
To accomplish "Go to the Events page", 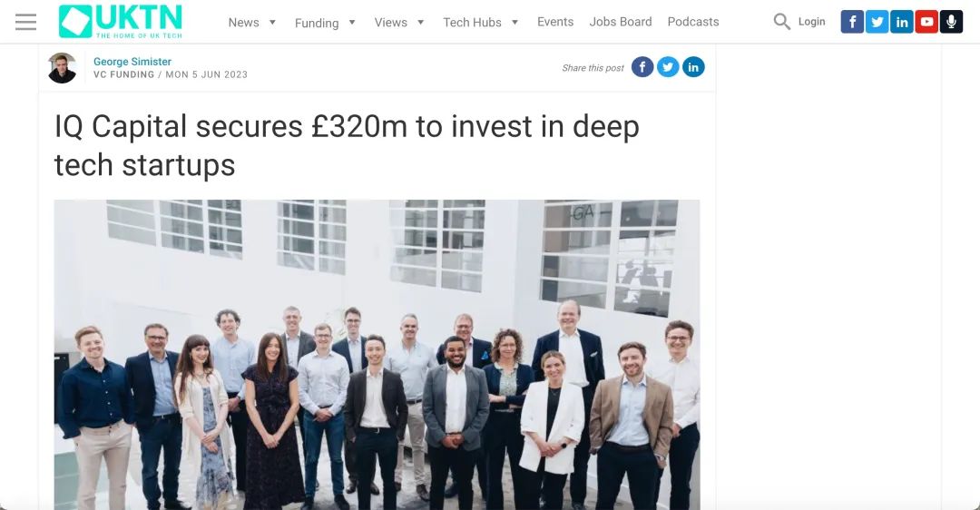I will (555, 22).
